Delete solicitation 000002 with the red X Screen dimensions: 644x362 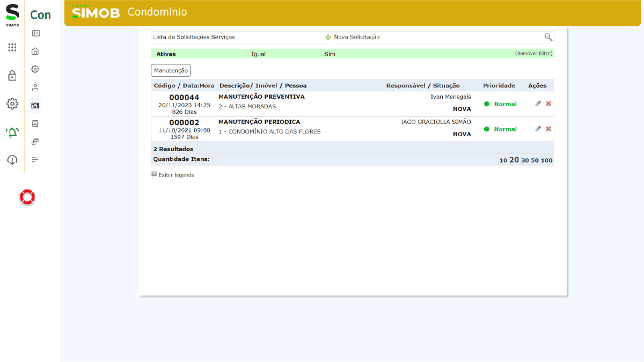click(x=548, y=129)
